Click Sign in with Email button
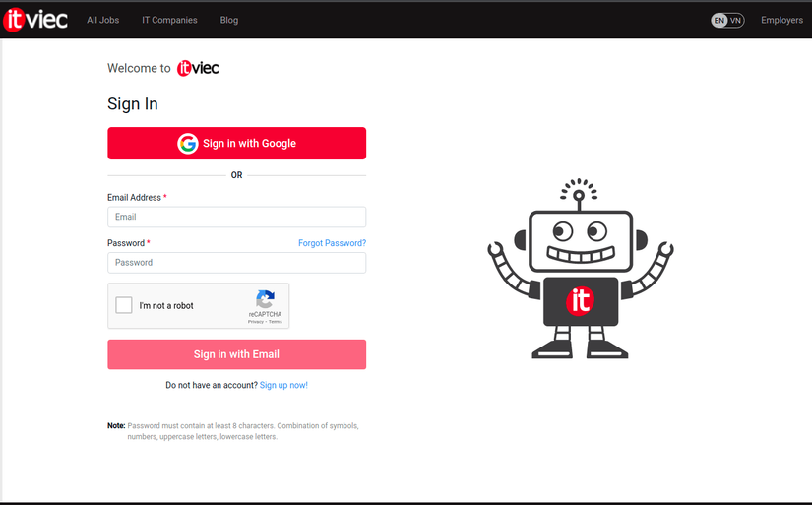 (x=236, y=354)
